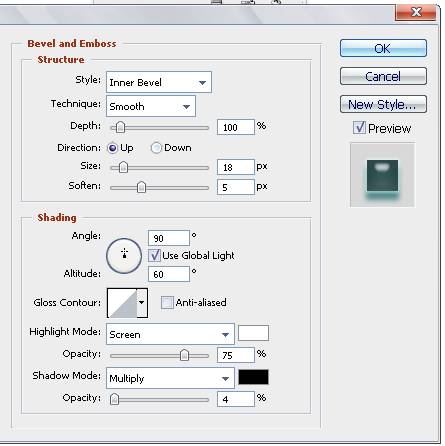Open the Style dropdown showing Inner Bevel
This screenshot has height=446, width=445.
tap(159, 82)
